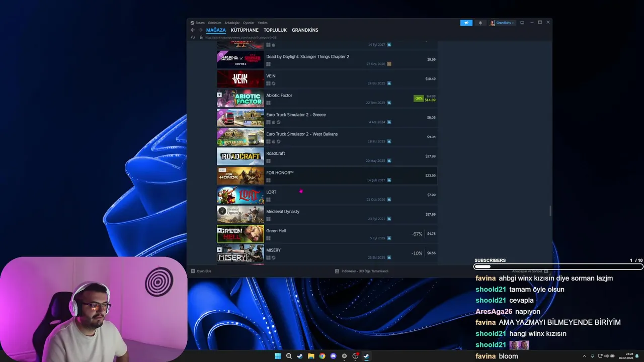
Task: Click the blue announcements megaphone button
Action: 466,23
